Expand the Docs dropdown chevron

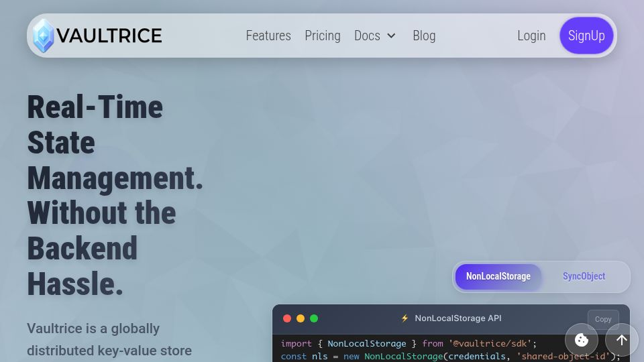click(x=391, y=36)
